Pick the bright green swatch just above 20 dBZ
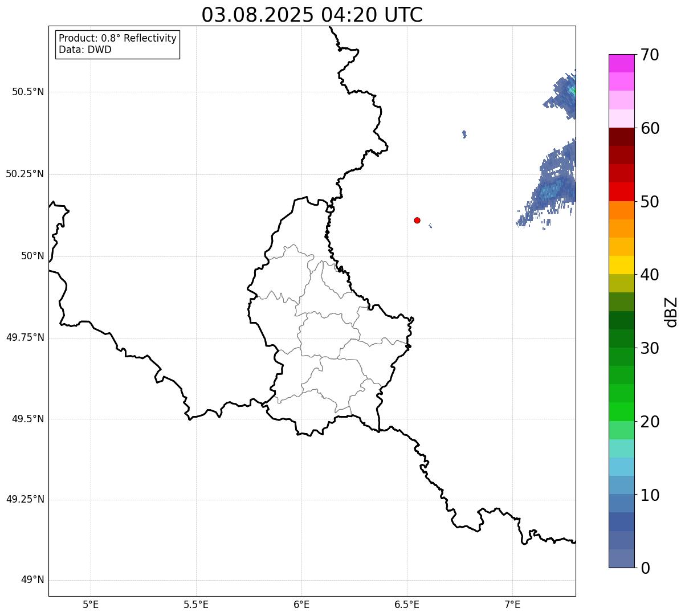This screenshot has width=685, height=616. (x=621, y=412)
